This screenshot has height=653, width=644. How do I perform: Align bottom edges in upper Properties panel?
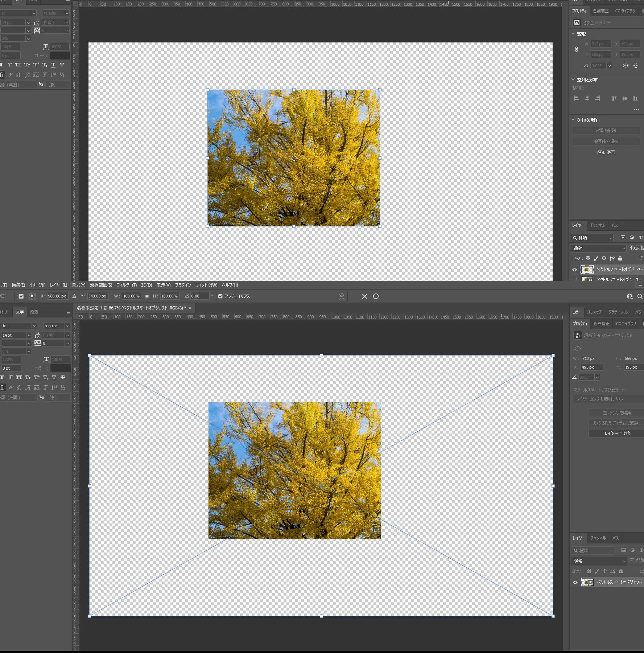[x=635, y=98]
